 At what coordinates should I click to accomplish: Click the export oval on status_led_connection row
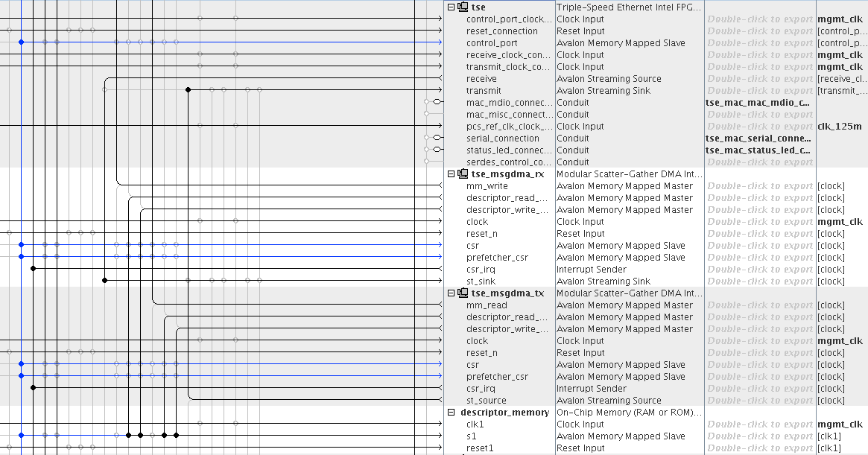coord(437,150)
